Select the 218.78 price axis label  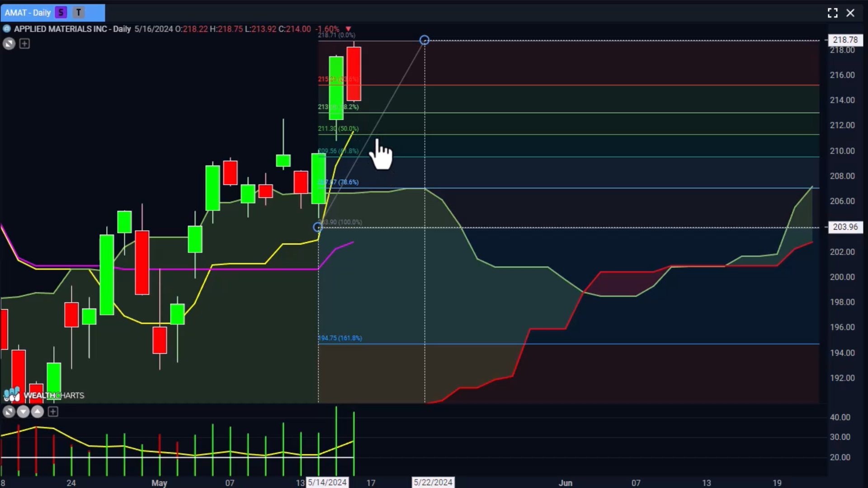[845, 40]
